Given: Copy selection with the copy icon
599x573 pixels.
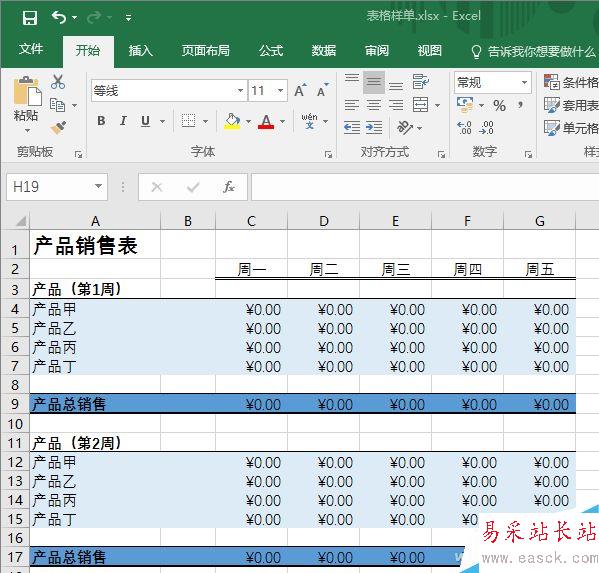Looking at the screenshot, I should [58, 105].
